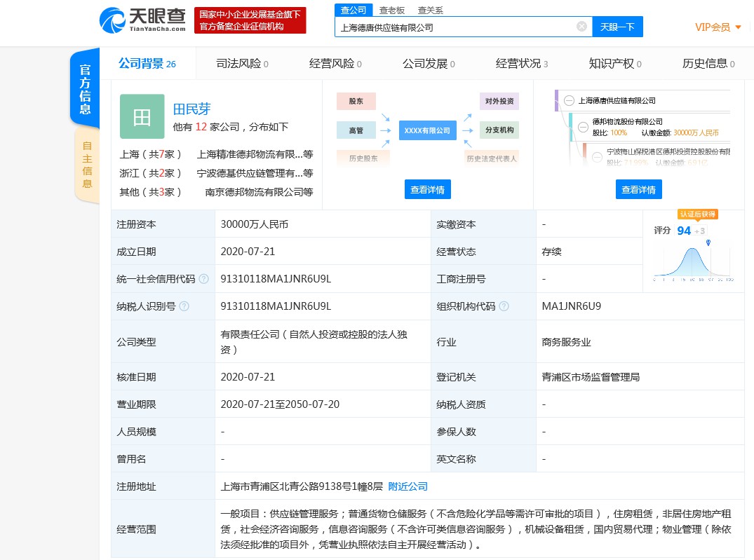Open the 经营状况 tab
The image size is (754, 560).
(522, 64)
